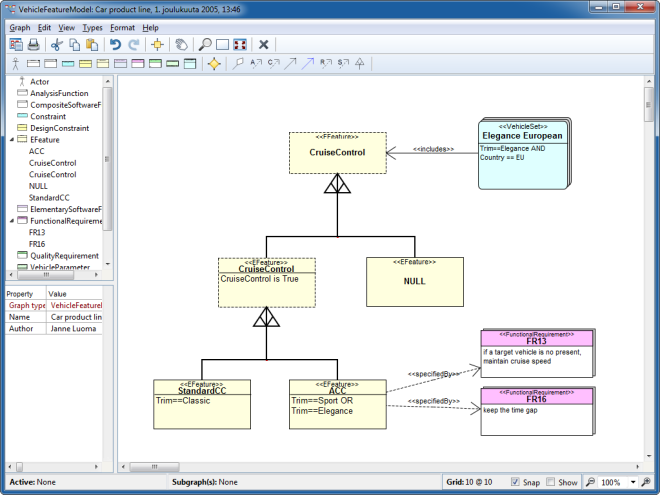The height and width of the screenshot is (495, 660).
Task: Select the Actor stick-figure tool icon
Action: [15, 64]
